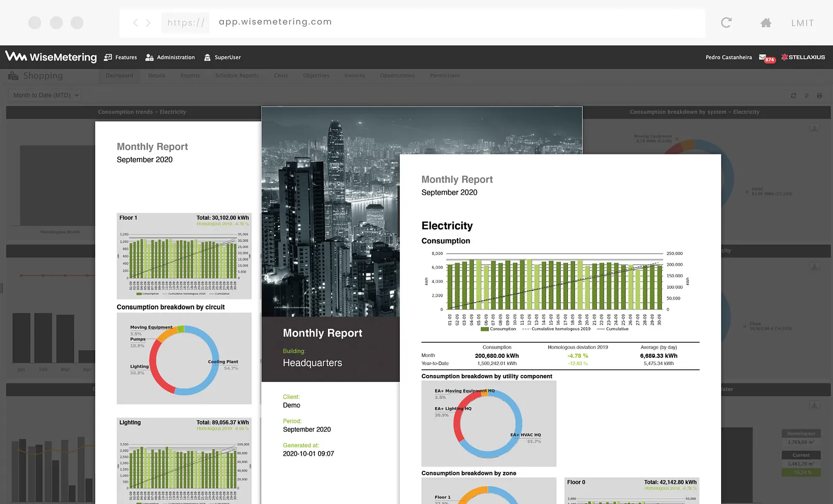Open the SuperUser menu
Screen dimensions: 833x504
[x=222, y=57]
